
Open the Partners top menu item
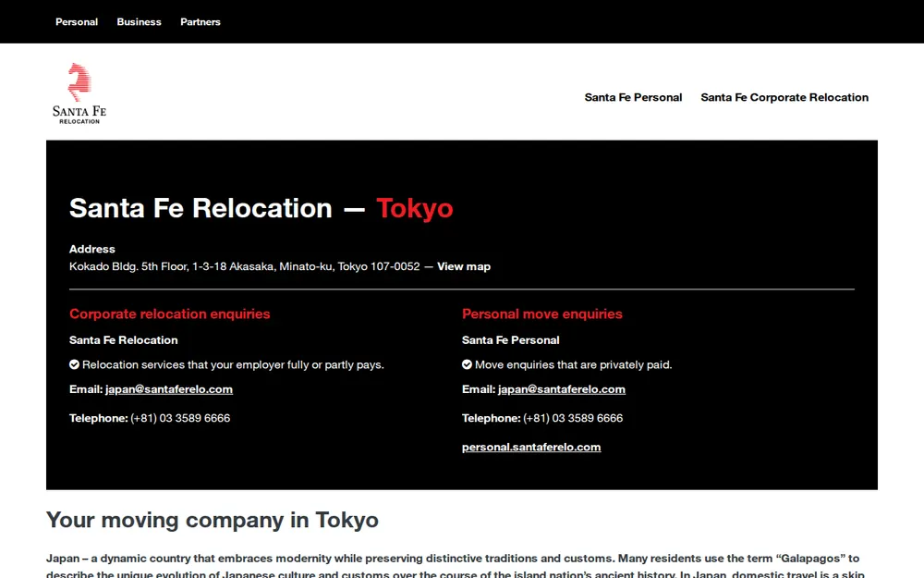pyautogui.click(x=201, y=22)
